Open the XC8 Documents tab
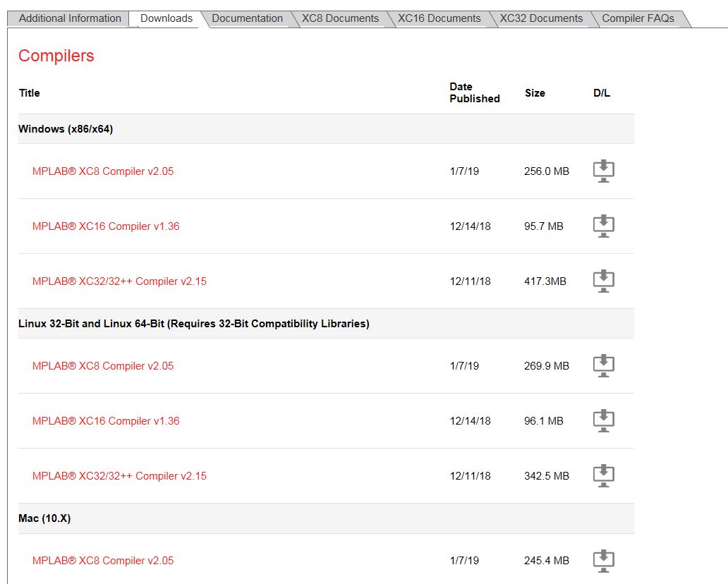 340,18
